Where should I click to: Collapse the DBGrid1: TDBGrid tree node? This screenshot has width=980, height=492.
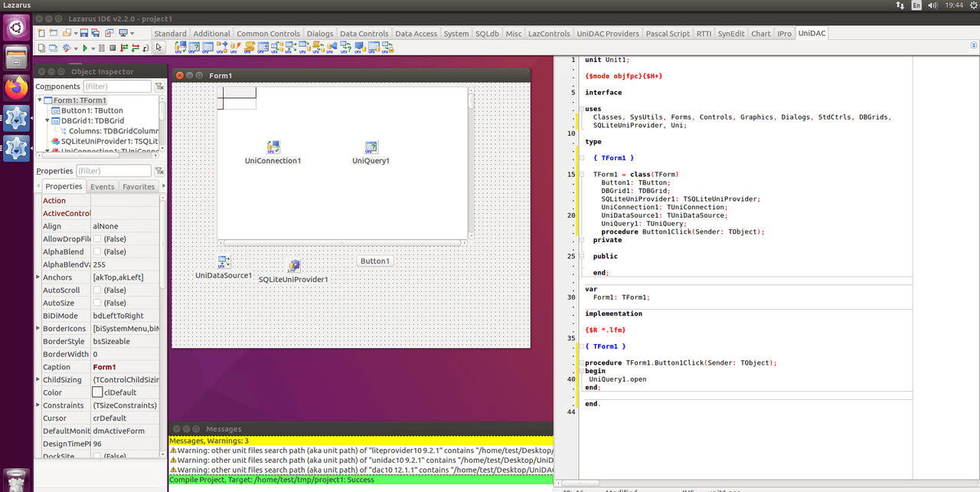pos(47,120)
